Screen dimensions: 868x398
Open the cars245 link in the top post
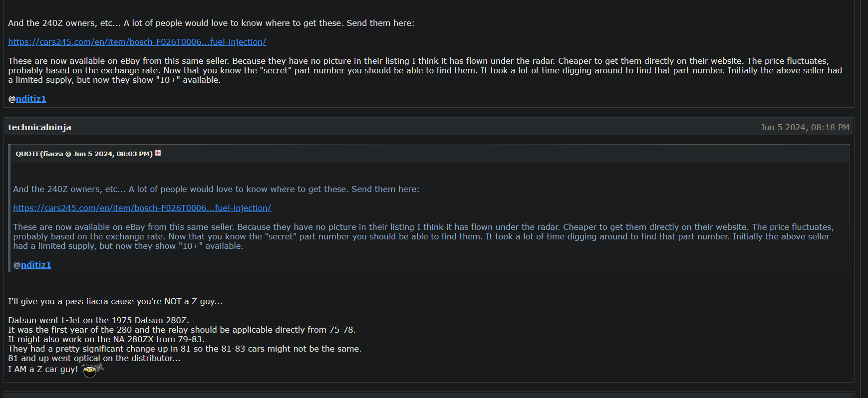point(137,42)
